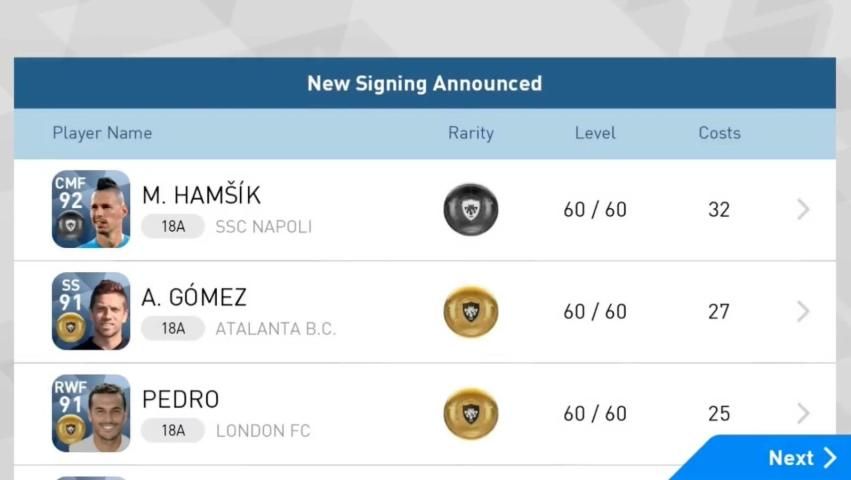The width and height of the screenshot is (851, 480).
Task: Open M. Hamšík's player card thumbnail
Action: point(91,209)
